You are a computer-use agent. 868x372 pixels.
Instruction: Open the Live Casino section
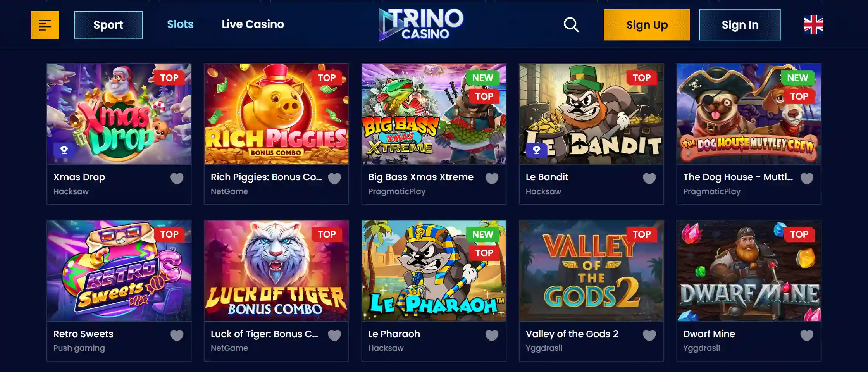tap(253, 24)
